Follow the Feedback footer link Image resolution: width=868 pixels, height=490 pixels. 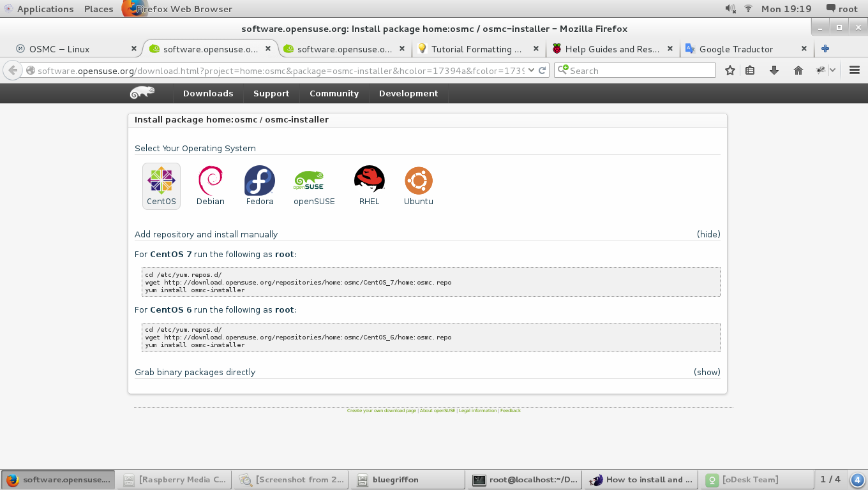click(511, 411)
